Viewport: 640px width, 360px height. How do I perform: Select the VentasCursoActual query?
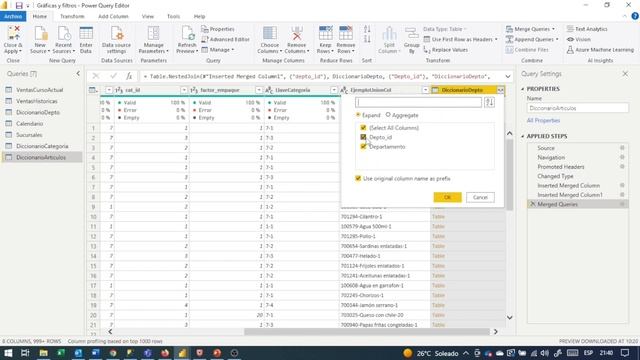pyautogui.click(x=40, y=90)
